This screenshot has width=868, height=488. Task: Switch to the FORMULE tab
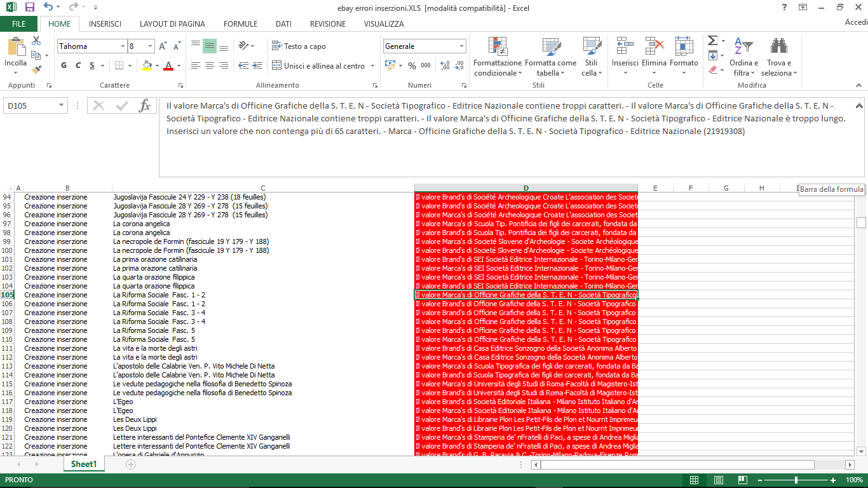(240, 24)
